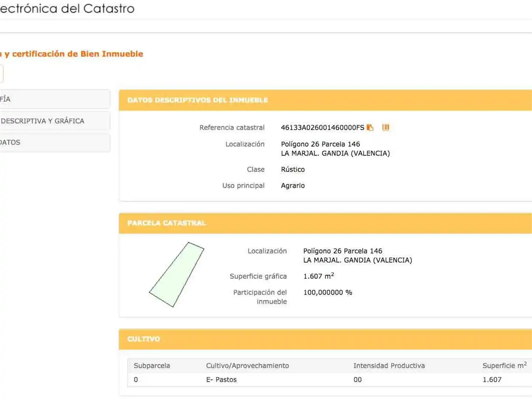Screen dimensions: 532x399
Task: Click the participation value 100,000000 %
Action: pyautogui.click(x=328, y=292)
